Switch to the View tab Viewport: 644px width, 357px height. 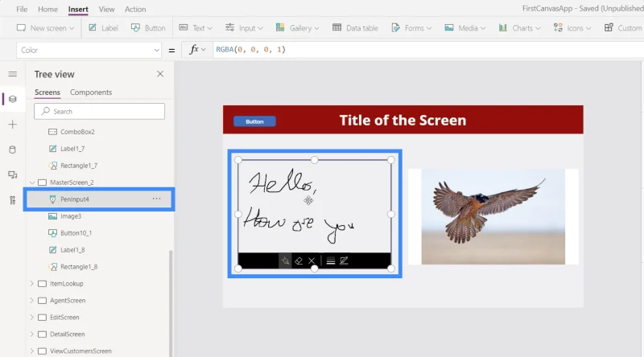106,9
